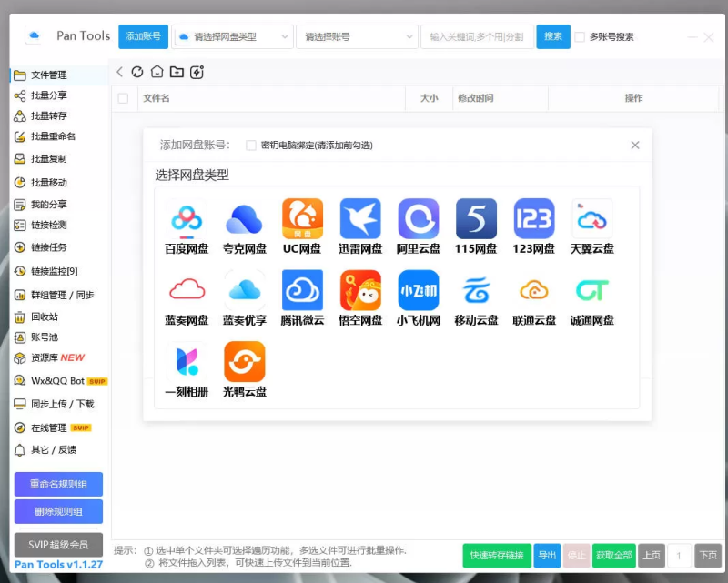Open the 请选择账号 dropdown

tap(357, 36)
